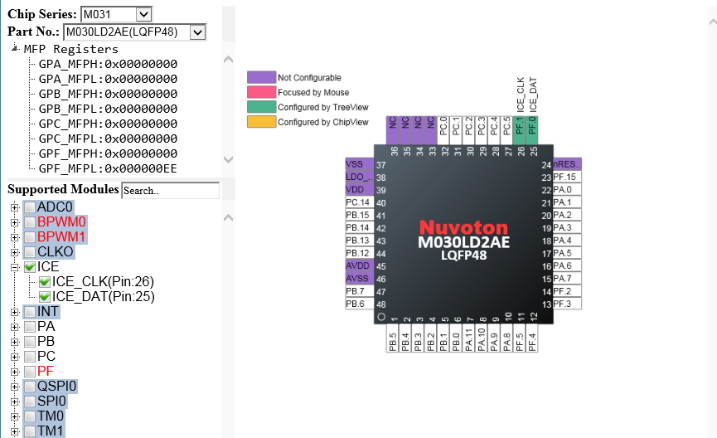Select the GPA_MFPH register row
This screenshot has width=717, height=438.
tap(108, 64)
